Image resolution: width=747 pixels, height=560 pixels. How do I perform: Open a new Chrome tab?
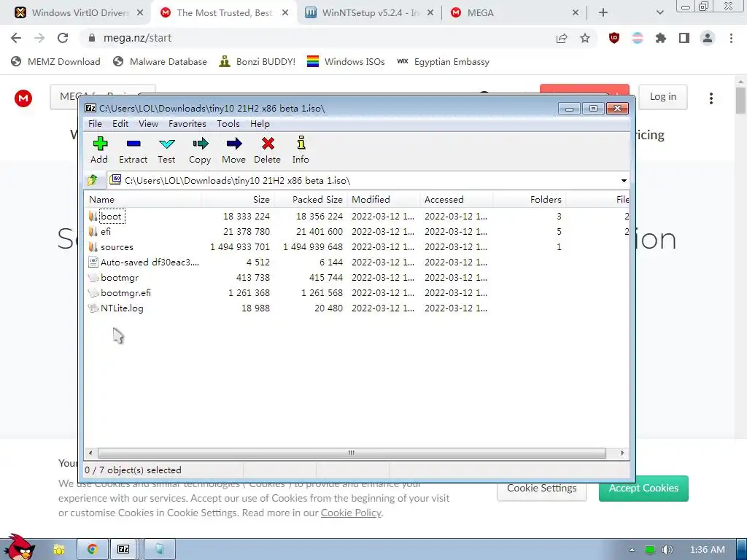(x=603, y=12)
